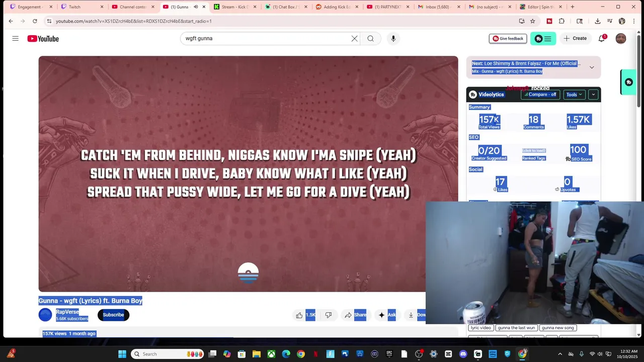Reload the YouTube page
Image resolution: width=644 pixels, height=362 pixels.
(35, 21)
